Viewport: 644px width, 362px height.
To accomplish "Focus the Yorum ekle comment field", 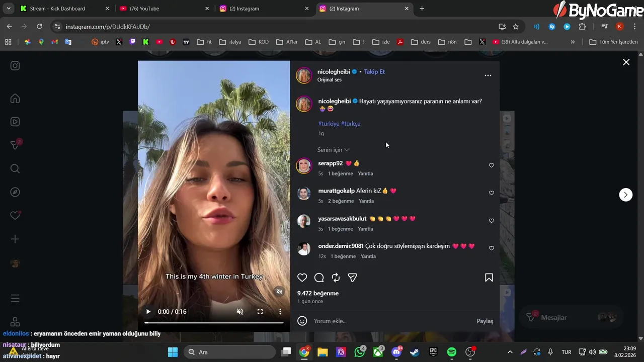I will click(x=392, y=321).
